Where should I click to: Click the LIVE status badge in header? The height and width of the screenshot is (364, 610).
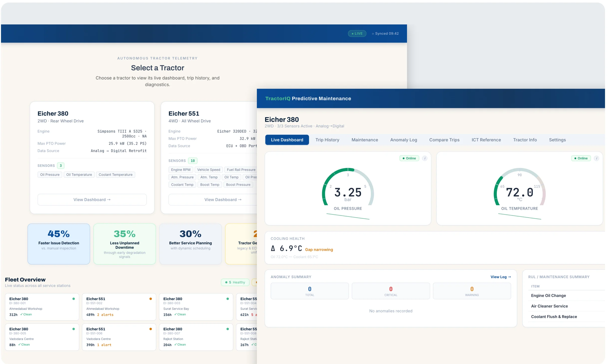(357, 33)
